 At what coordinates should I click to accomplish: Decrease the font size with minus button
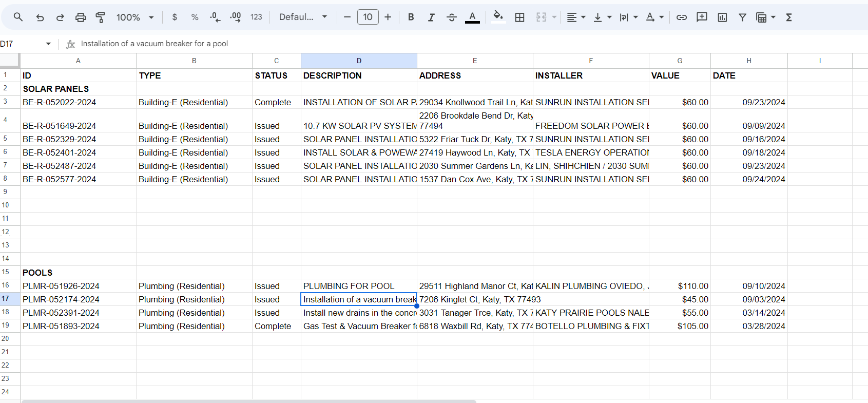click(x=347, y=17)
